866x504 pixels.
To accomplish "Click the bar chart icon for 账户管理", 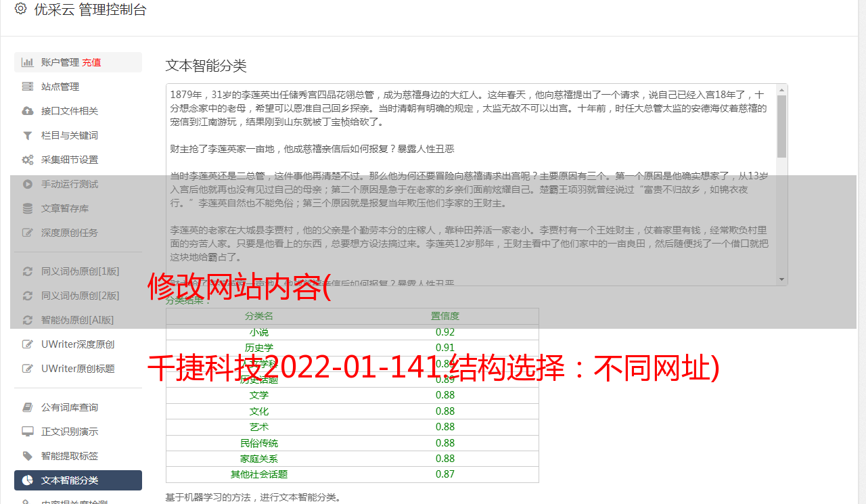I will click(28, 62).
